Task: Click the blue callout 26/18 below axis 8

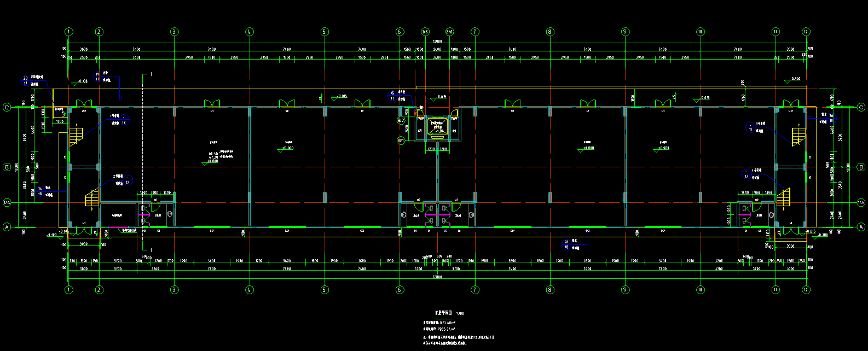Action: (566, 244)
